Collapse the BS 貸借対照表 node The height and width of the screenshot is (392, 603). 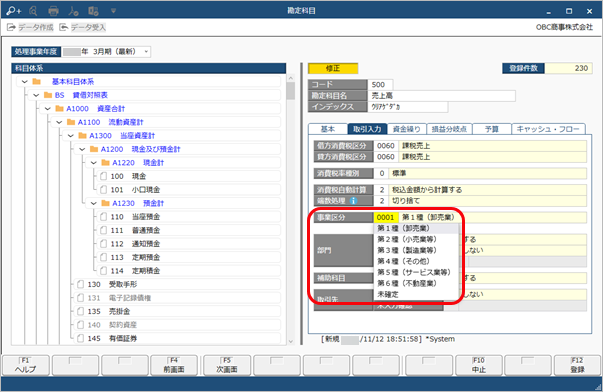[37, 95]
